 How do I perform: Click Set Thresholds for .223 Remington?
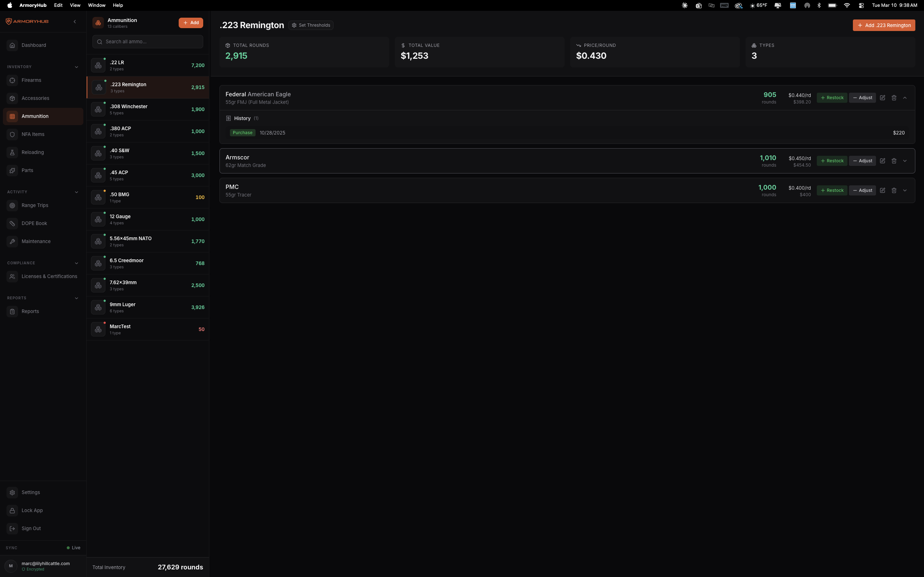pyautogui.click(x=311, y=25)
